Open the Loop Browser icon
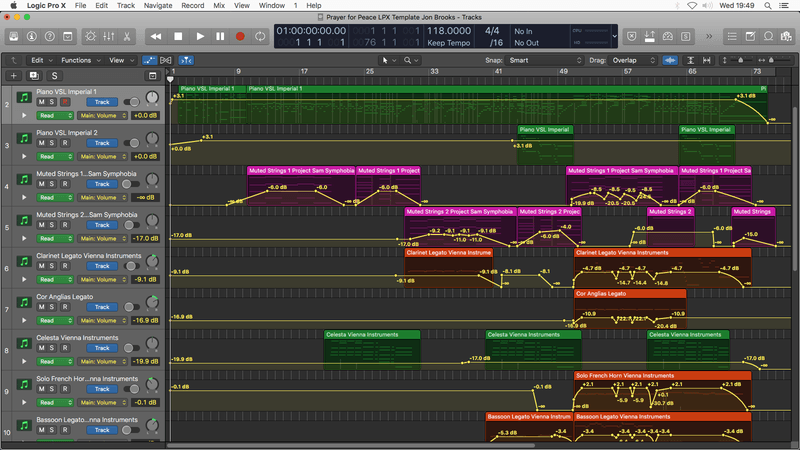This screenshot has width=800, height=450. tap(768, 36)
